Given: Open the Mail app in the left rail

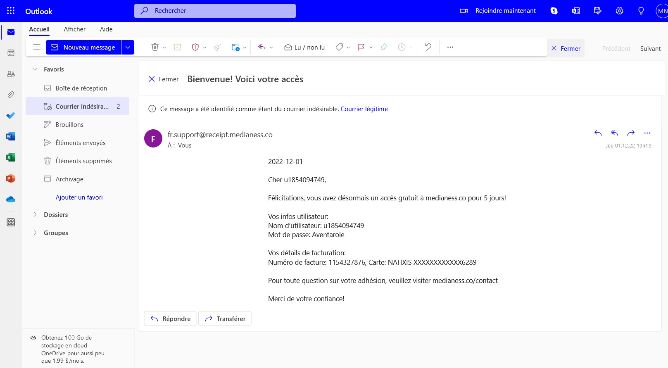Looking at the screenshot, I should [11, 32].
